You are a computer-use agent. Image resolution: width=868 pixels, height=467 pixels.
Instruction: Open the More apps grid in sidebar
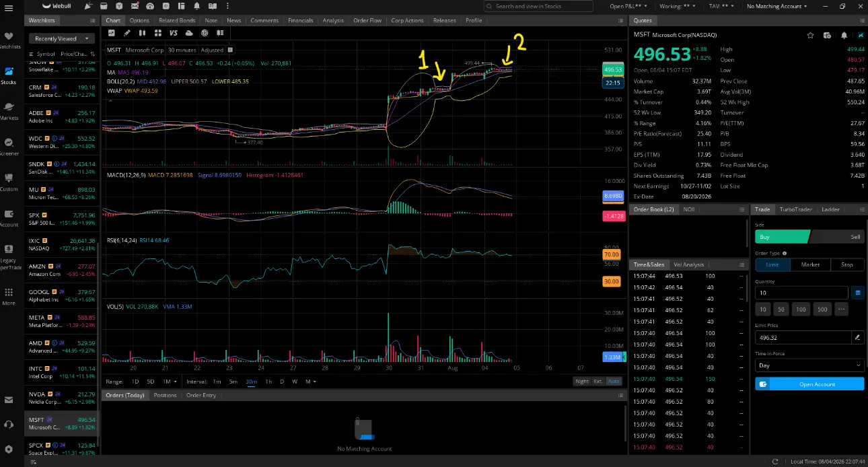[x=9, y=296]
